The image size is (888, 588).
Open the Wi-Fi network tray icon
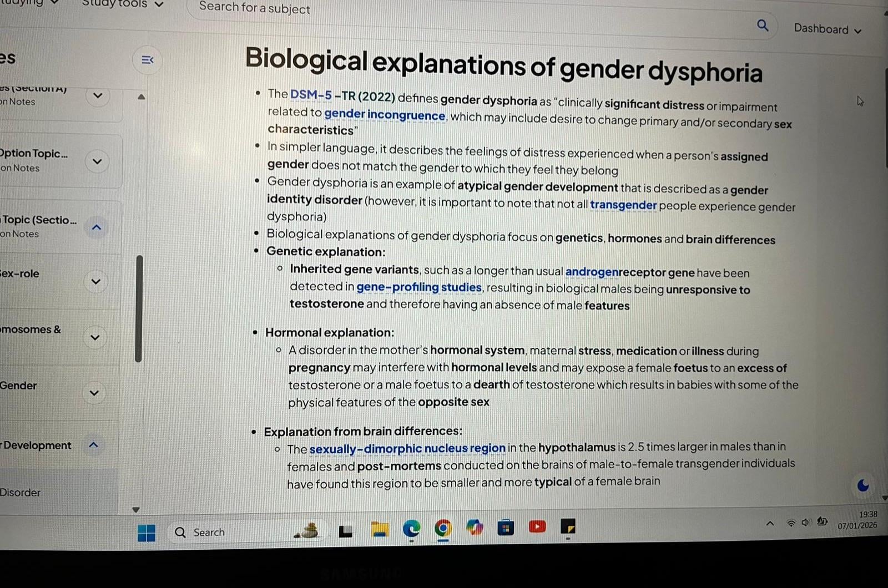[x=791, y=523]
